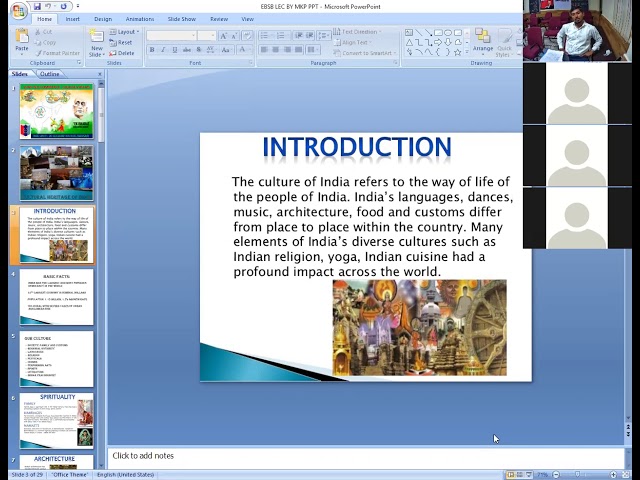Switch to Slide Sorter view
This screenshot has height=480, width=640.
tap(520, 475)
